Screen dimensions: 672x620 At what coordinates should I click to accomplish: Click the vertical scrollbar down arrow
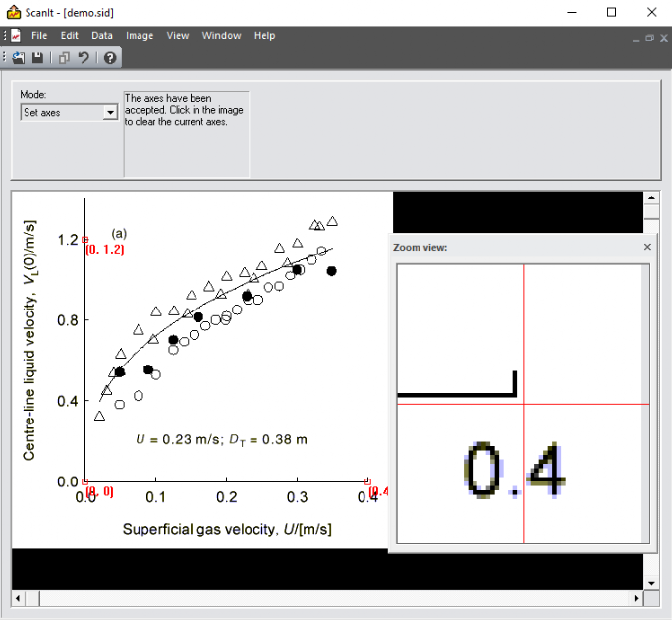pos(651,583)
